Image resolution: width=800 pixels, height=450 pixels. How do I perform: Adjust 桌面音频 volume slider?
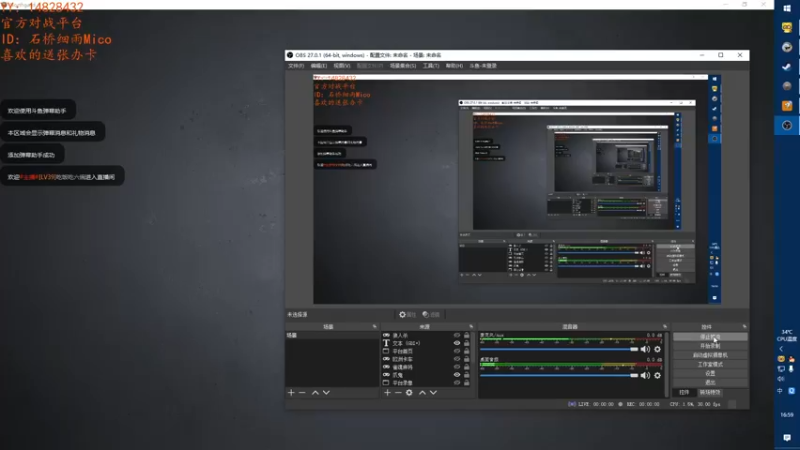[559, 376]
